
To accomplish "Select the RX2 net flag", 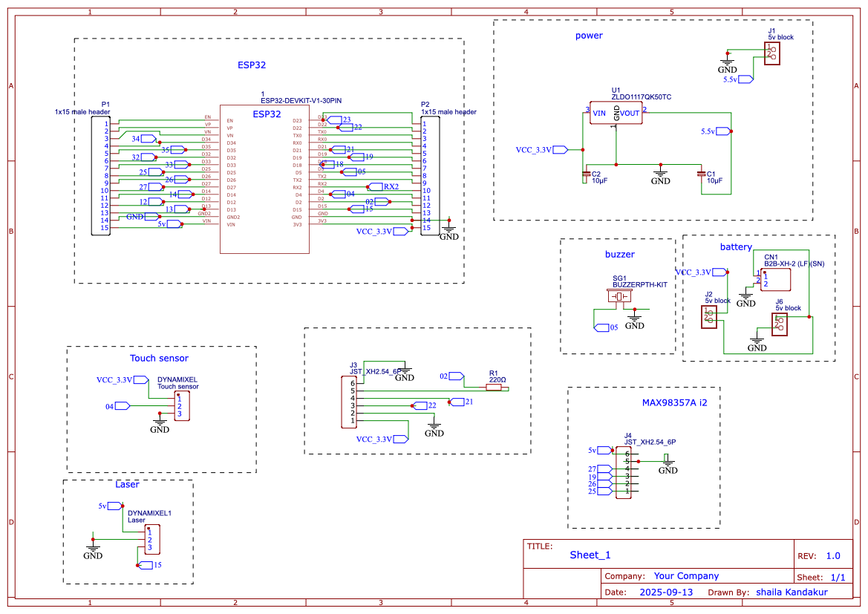I will pyautogui.click(x=384, y=186).
